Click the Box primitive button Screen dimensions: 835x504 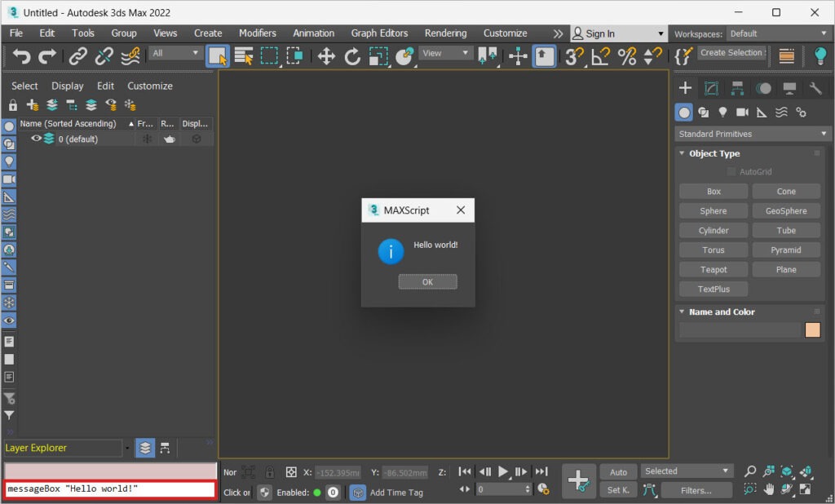(714, 192)
